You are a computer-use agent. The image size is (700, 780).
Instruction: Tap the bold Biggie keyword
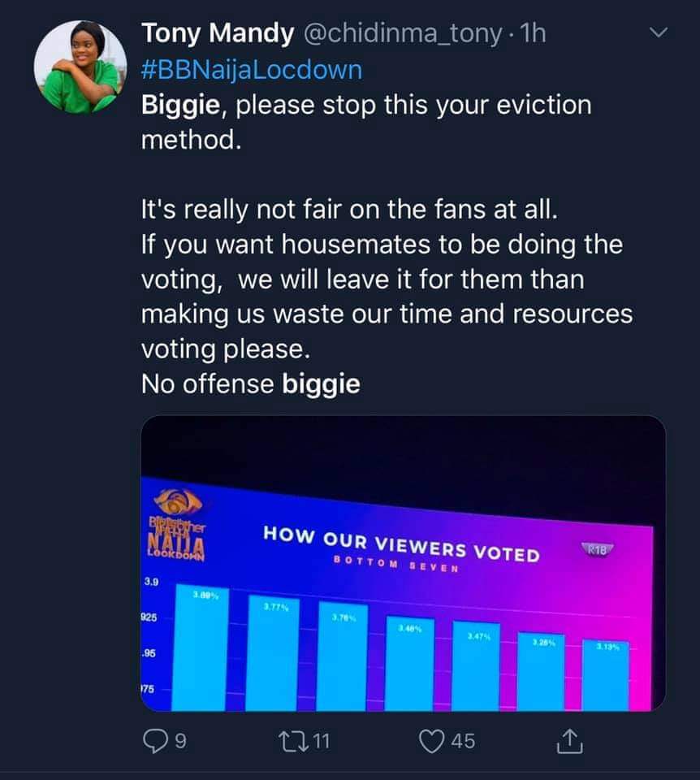pos(180,106)
